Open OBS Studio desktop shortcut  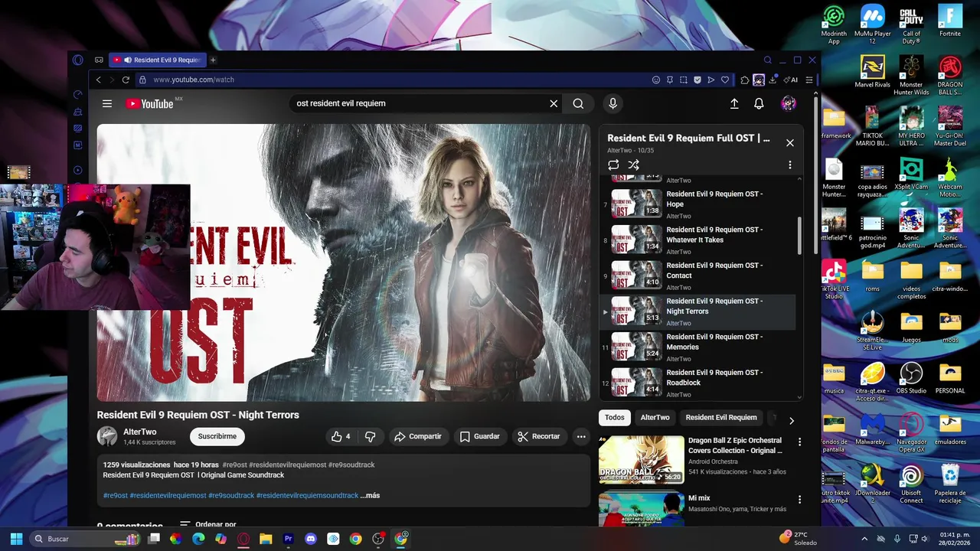[x=911, y=378]
